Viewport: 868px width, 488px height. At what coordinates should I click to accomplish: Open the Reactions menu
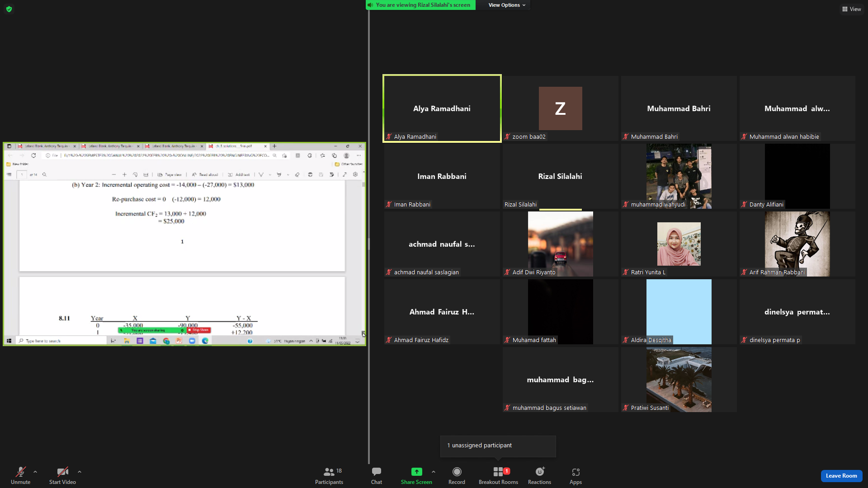point(539,476)
